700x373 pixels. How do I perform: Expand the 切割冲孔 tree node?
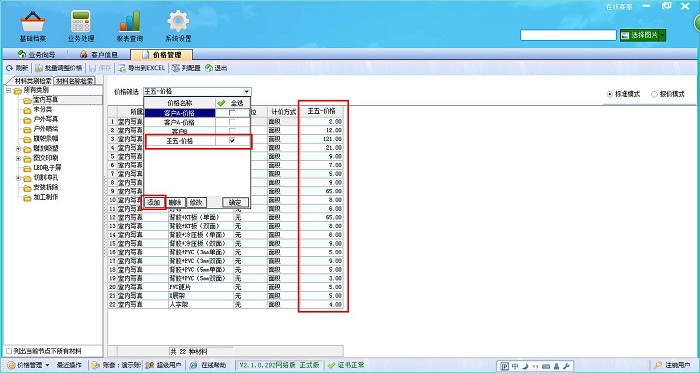coord(18,178)
